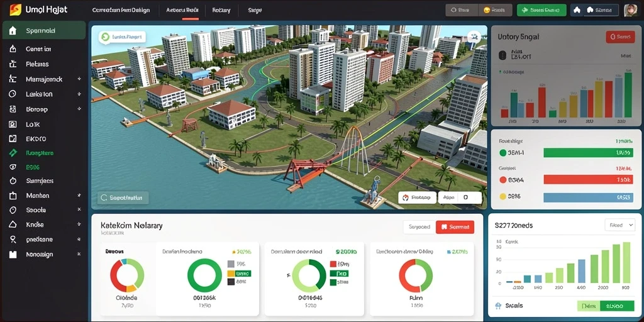
Task: Click the home icon in the sidebar
Action: [x=13, y=30]
